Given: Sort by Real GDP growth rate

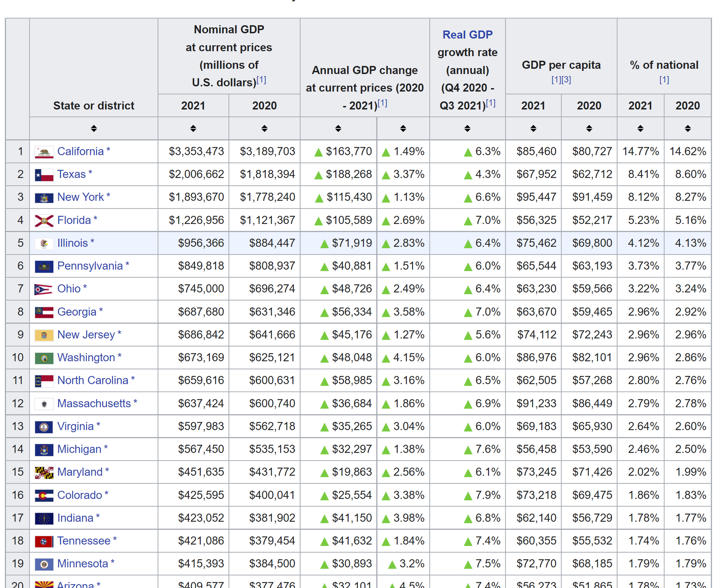Looking at the screenshot, I should pos(467,129).
